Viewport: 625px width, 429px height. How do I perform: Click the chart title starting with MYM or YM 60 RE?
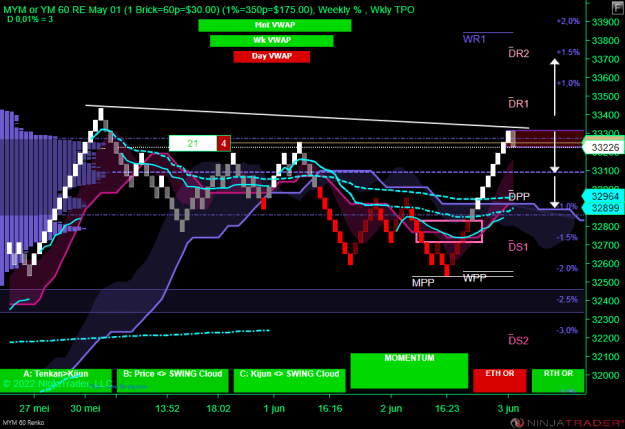click(x=208, y=10)
